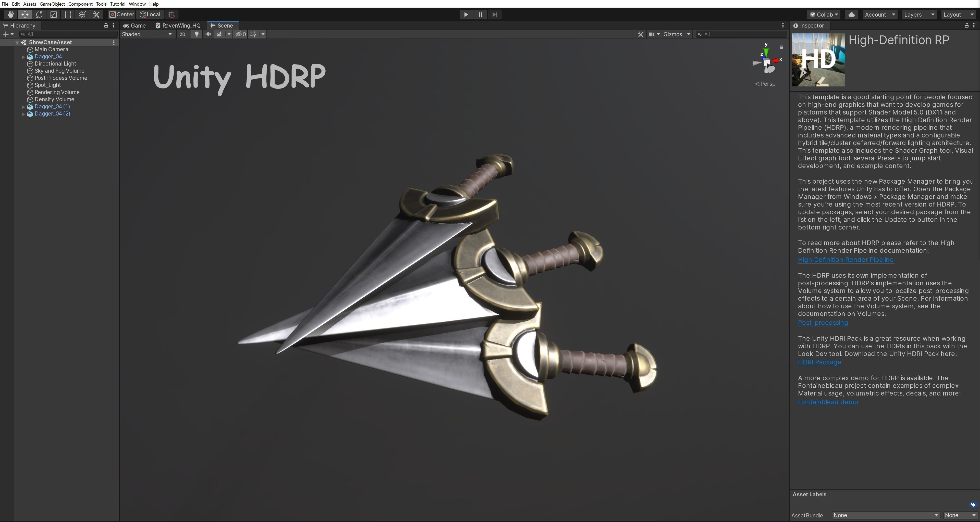Open High Definition Render Pipeline link
This screenshot has height=522, width=980.
coord(845,260)
